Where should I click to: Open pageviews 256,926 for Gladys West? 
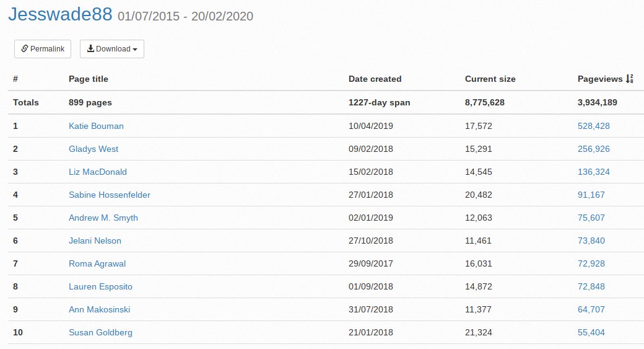[x=593, y=149]
